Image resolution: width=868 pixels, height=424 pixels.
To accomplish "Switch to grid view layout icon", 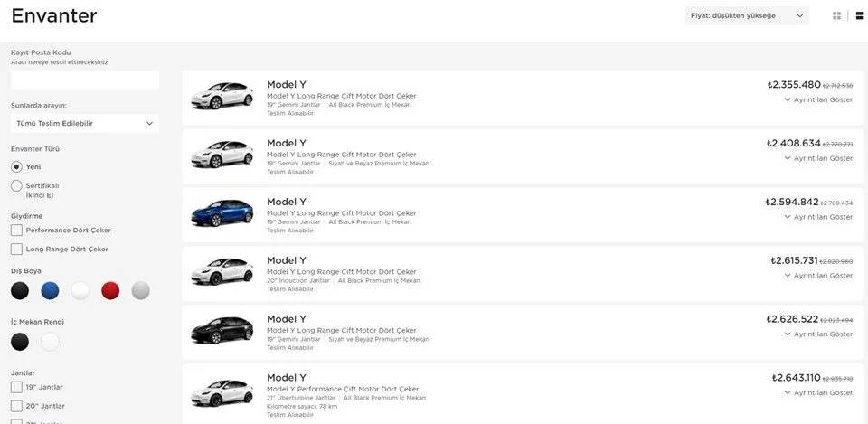I will tap(836, 16).
